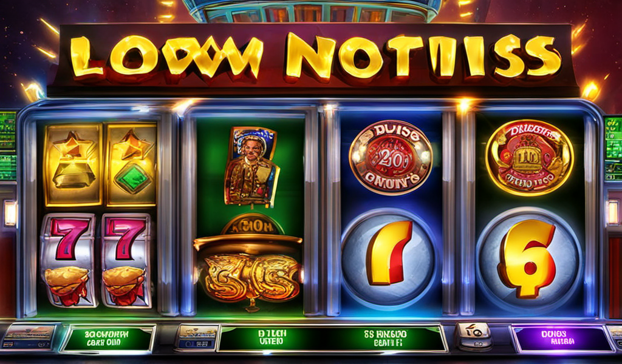Toggle the white light on right edge

[x=613, y=213]
